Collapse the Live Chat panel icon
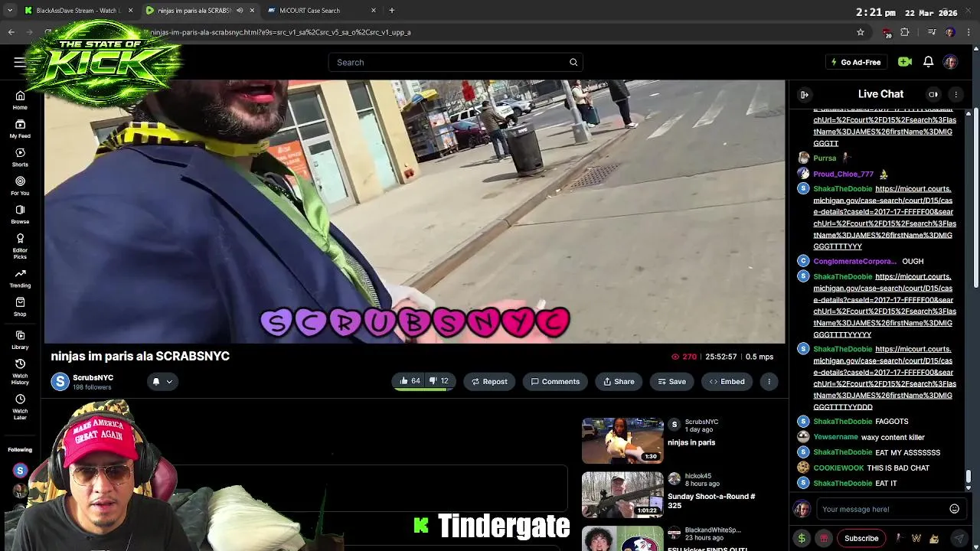The height and width of the screenshot is (551, 980). 805,94
